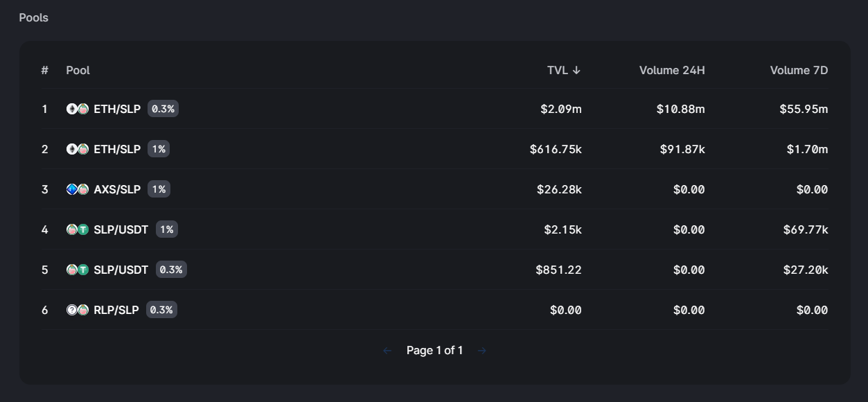Click the RLP/SLP unknown token icon
The image size is (868, 402).
click(72, 310)
